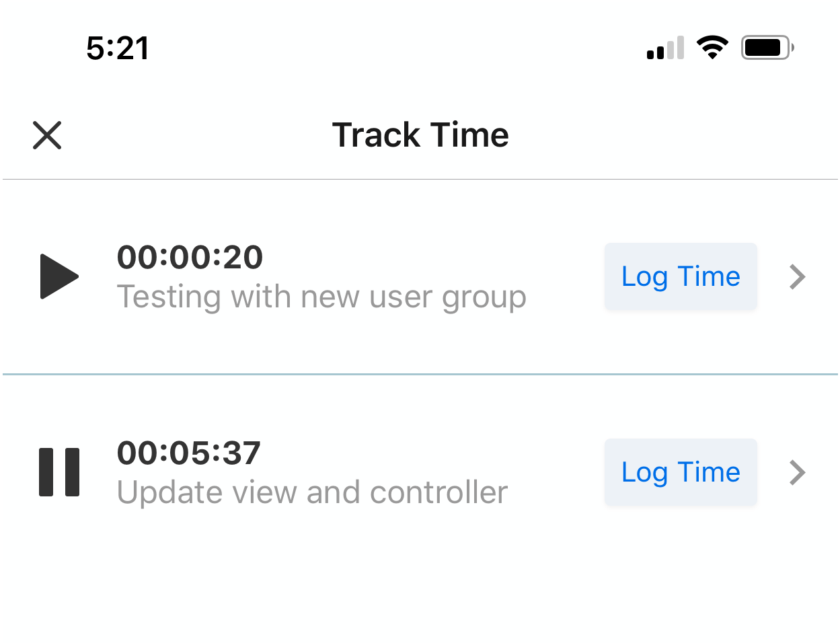This screenshot has width=840, height=643.
Task: Click empty header area right of Track Time
Action: [673, 135]
